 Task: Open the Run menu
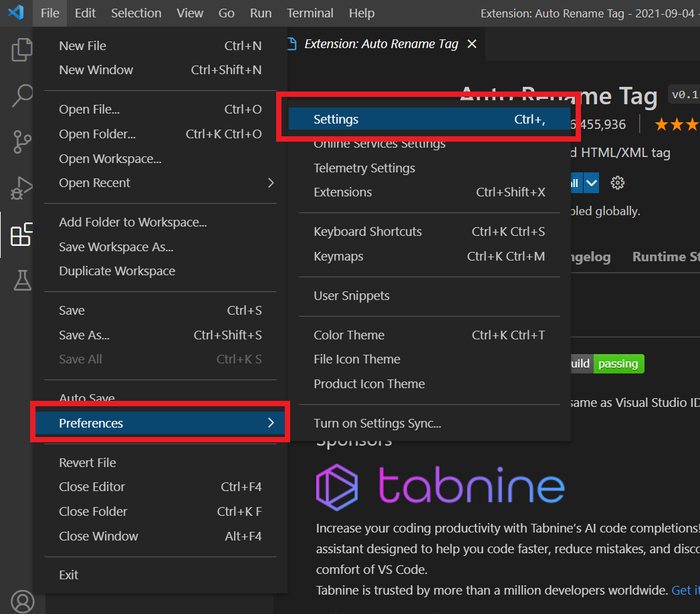261,13
